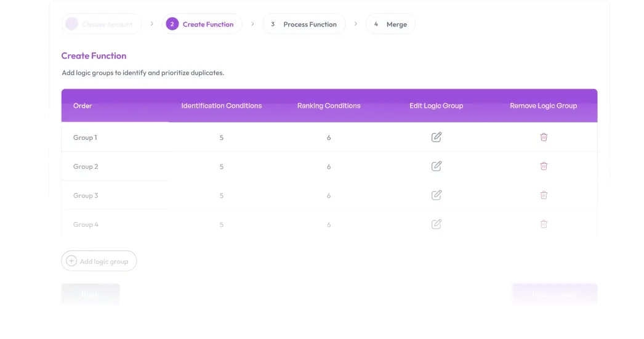644x339 pixels.
Task: Go to the Create Function step
Action: (202, 24)
